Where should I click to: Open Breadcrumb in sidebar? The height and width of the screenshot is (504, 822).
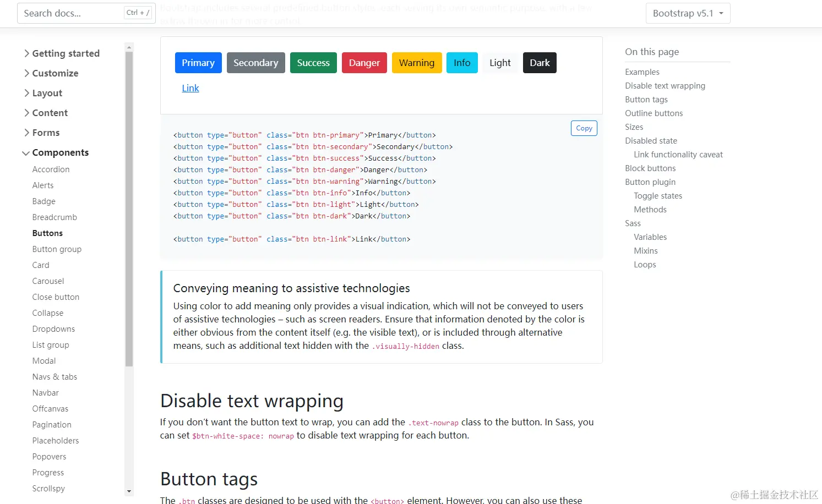pyautogui.click(x=55, y=217)
